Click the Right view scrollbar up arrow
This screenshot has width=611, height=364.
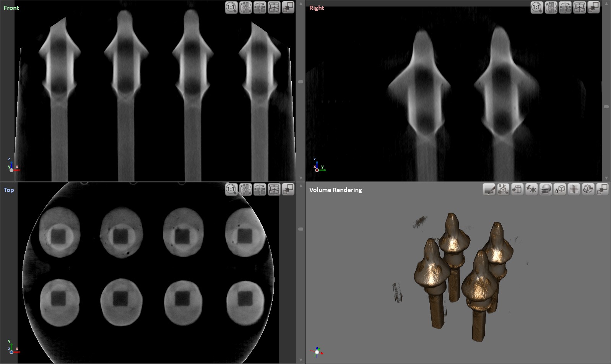(x=606, y=3)
